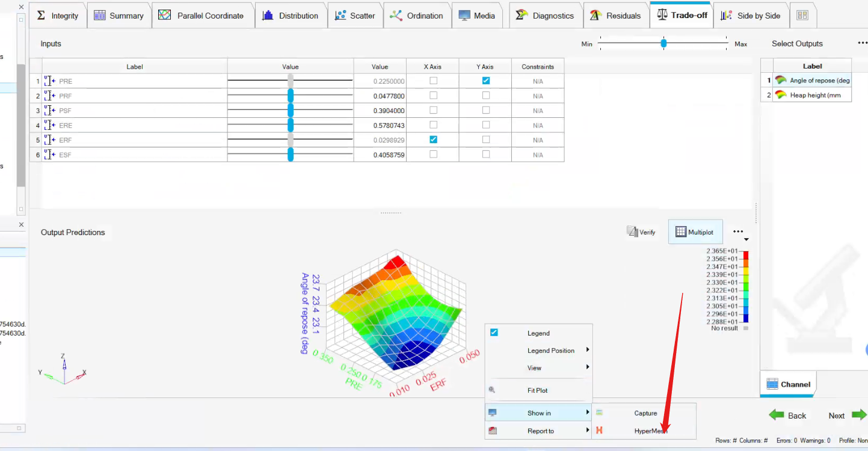
Task: Check X Axis box for ERE
Action: [x=433, y=125]
